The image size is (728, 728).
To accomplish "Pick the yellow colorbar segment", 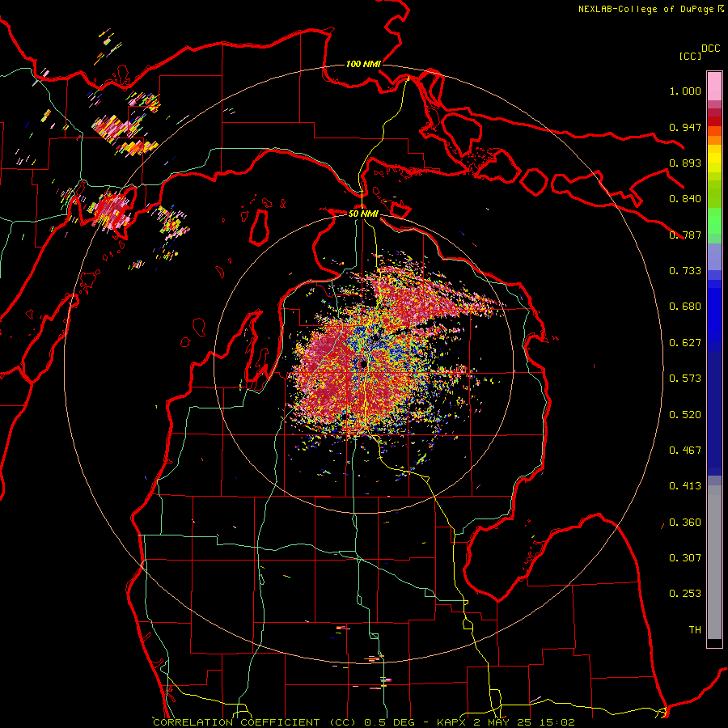I will 714,159.
